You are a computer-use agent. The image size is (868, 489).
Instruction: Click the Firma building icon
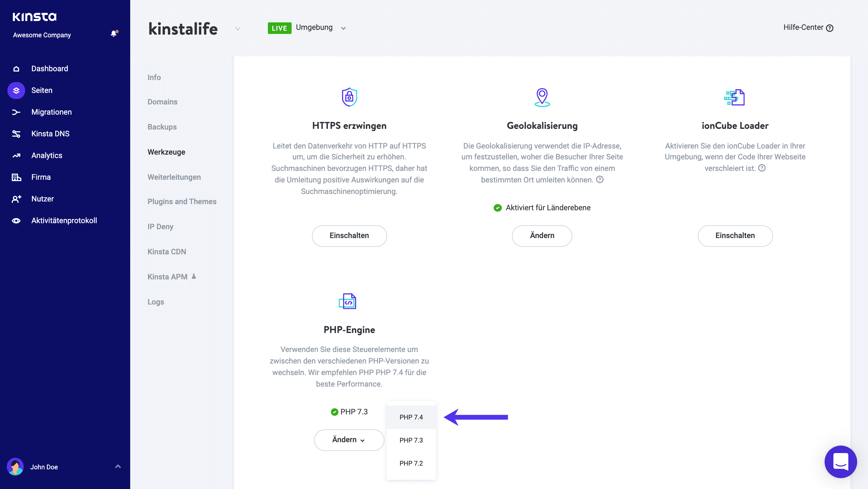coord(16,177)
